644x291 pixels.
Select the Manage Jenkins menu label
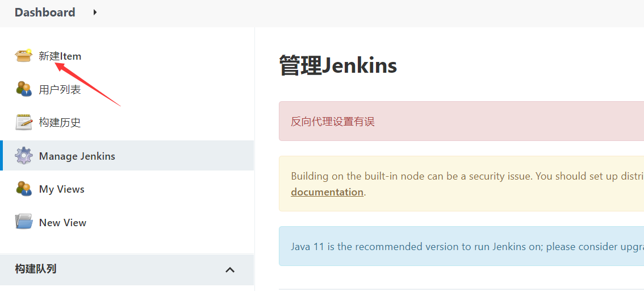pos(77,156)
